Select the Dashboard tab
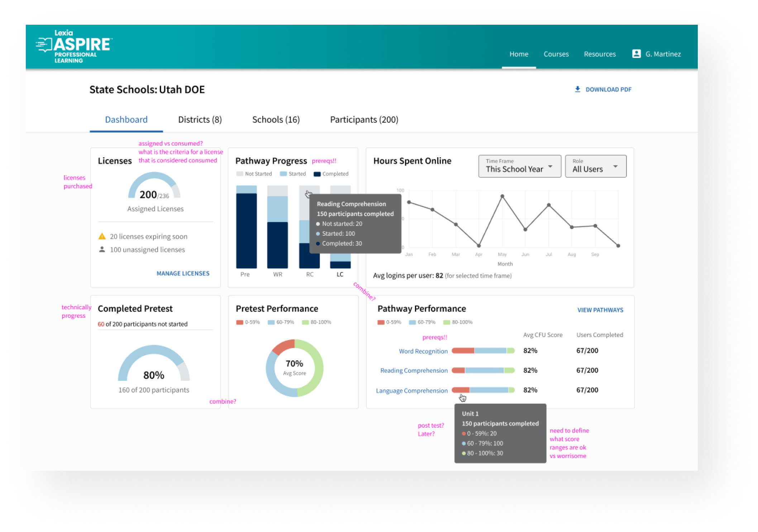Viewport: 758px width, 532px height. coord(126,120)
